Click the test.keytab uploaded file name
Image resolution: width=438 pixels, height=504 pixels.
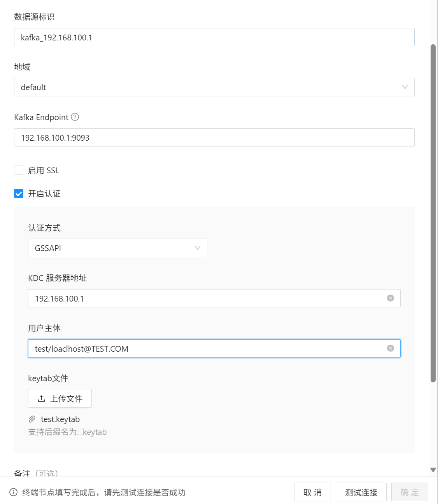60,419
